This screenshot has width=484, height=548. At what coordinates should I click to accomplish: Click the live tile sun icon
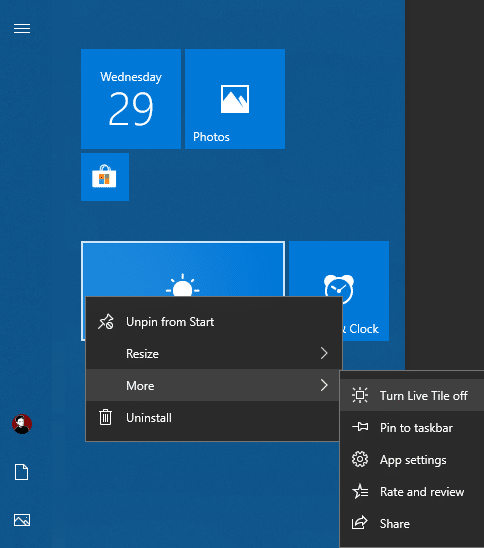pos(360,395)
